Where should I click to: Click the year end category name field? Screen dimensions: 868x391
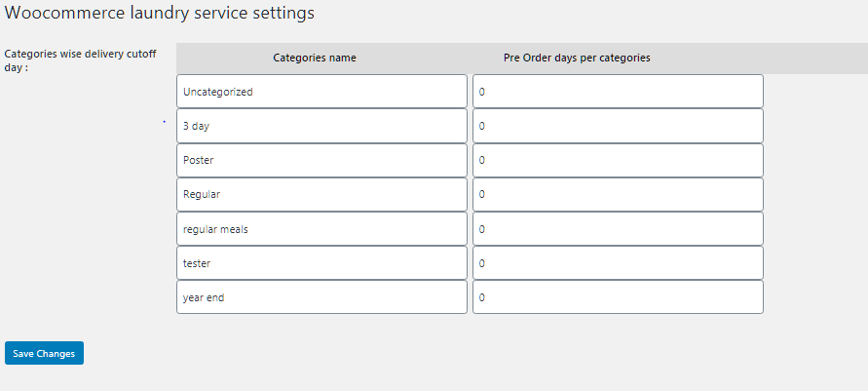(x=321, y=297)
